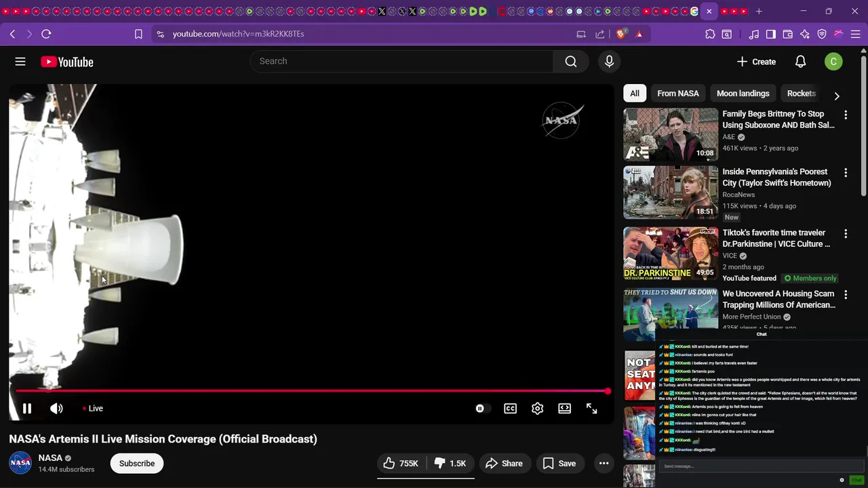Click the search magnifier button
The image size is (868, 488).
pos(571,62)
